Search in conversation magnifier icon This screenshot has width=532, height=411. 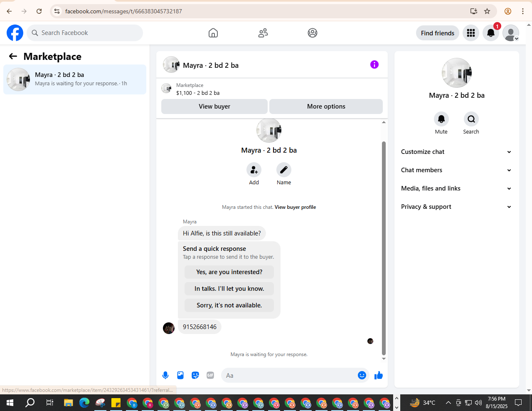click(x=471, y=119)
